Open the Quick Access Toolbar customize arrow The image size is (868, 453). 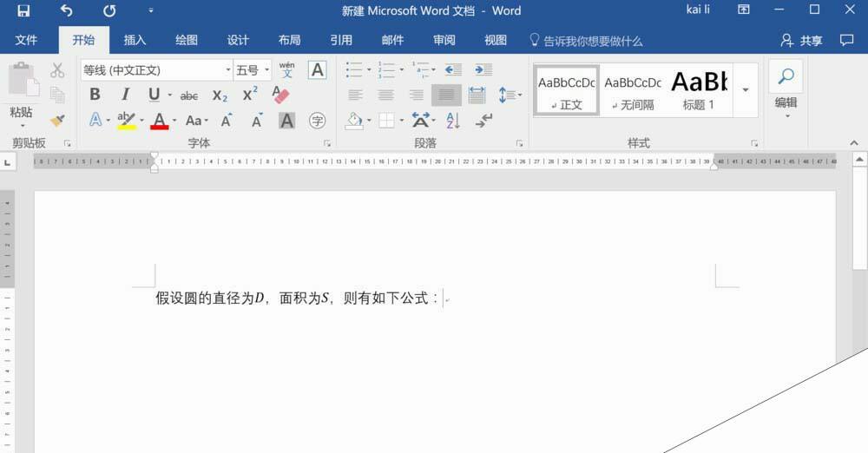tap(150, 10)
